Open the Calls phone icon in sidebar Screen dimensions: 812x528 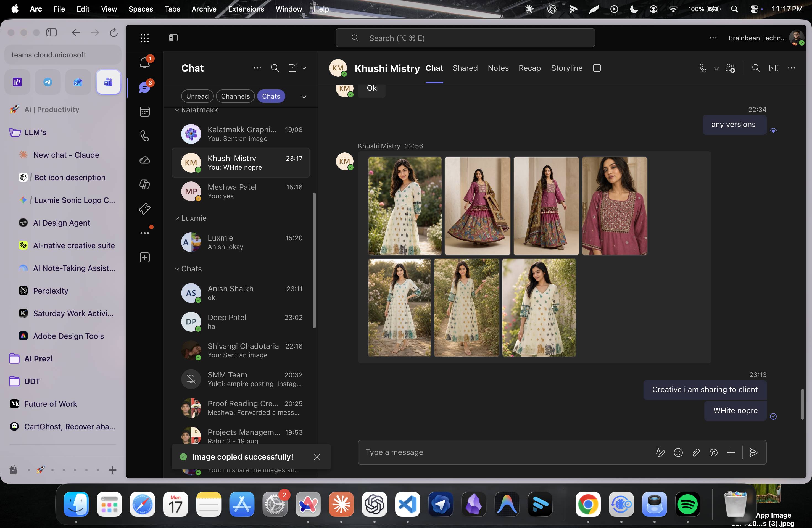[145, 136]
